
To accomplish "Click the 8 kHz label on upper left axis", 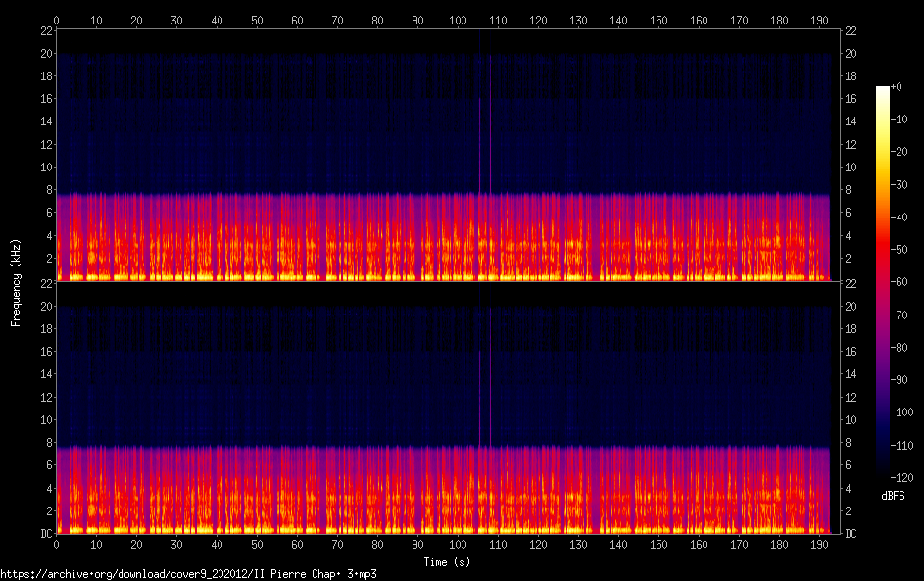I will tap(50, 190).
